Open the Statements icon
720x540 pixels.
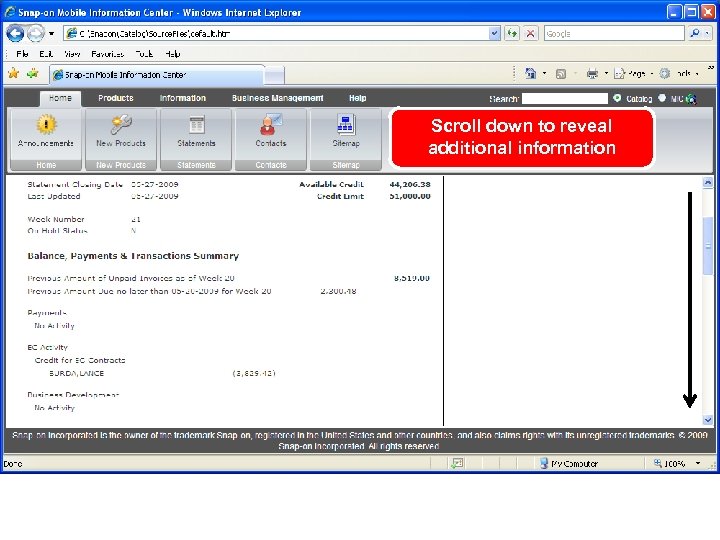coord(197,124)
